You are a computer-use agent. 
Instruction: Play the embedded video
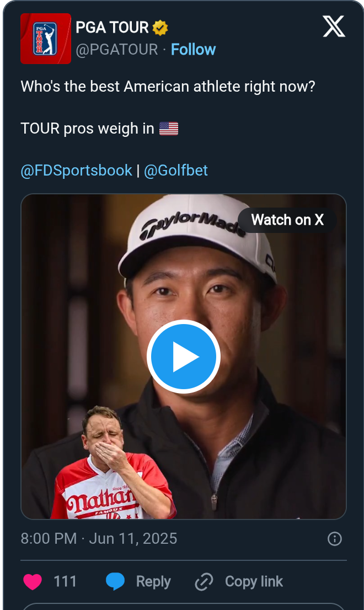tap(184, 357)
